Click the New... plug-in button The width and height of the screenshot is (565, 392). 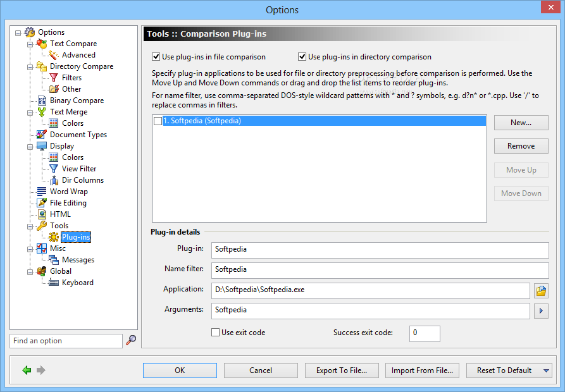[x=521, y=123]
